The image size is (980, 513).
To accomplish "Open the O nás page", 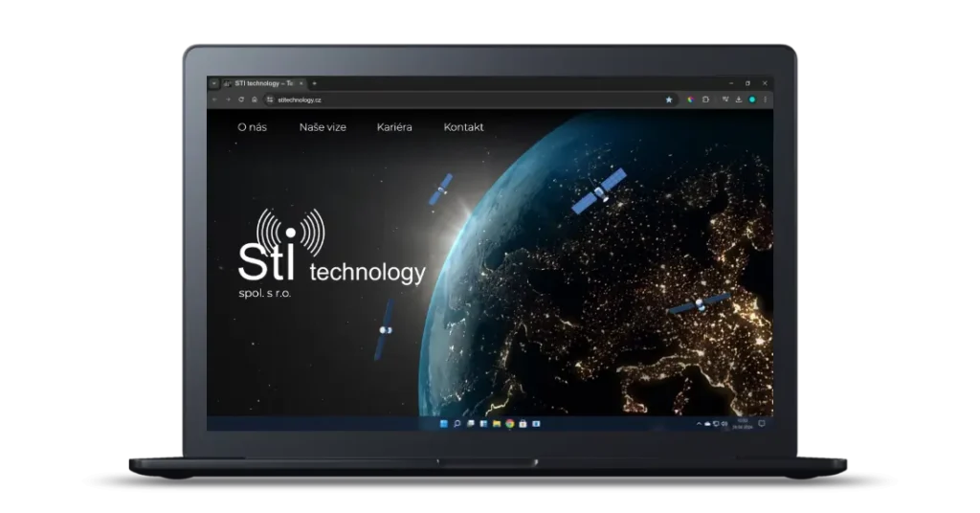I will (252, 127).
